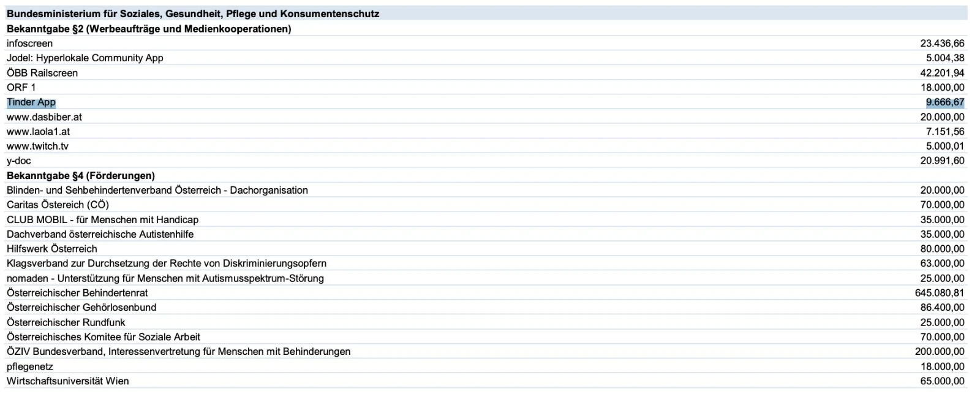The image size is (980, 399).
Task: Select the amount 80.000,00
Action: tap(942, 249)
